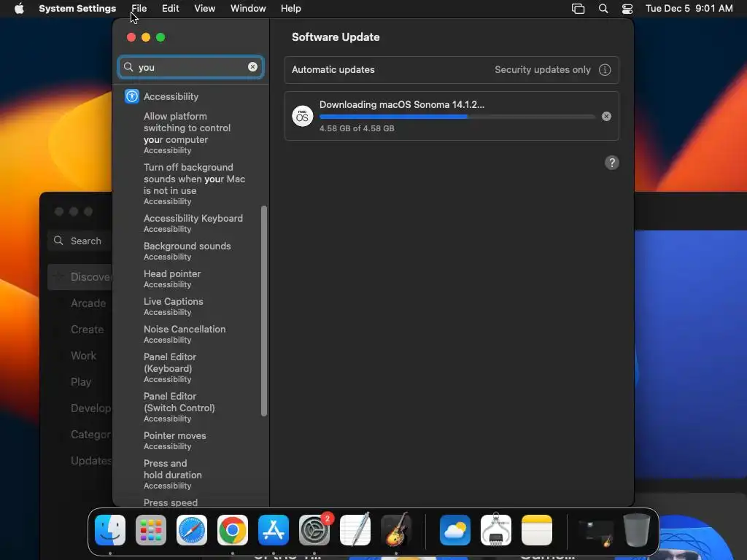This screenshot has width=747, height=560.
Task: Open the Window menu
Action: coord(248,9)
